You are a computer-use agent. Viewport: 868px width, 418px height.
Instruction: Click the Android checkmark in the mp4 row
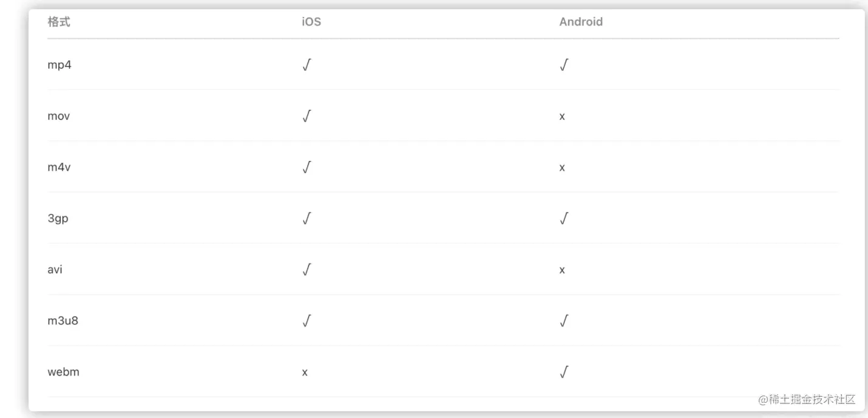[564, 65]
